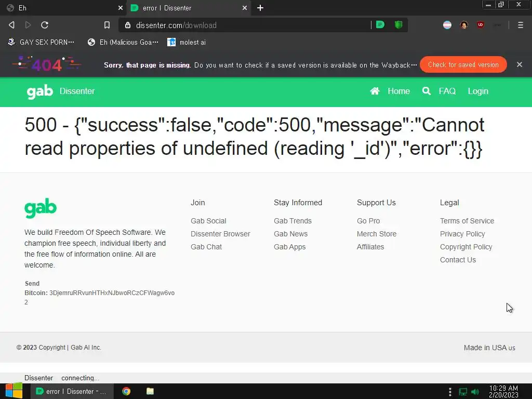Open uBlock Origin extension icon
532x399 pixels.
pyautogui.click(x=481, y=25)
